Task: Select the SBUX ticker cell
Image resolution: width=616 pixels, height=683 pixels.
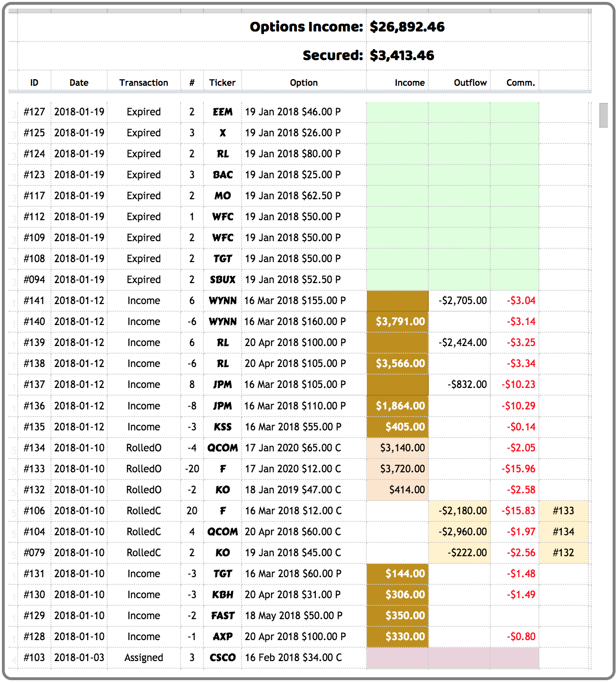Action: [222, 280]
